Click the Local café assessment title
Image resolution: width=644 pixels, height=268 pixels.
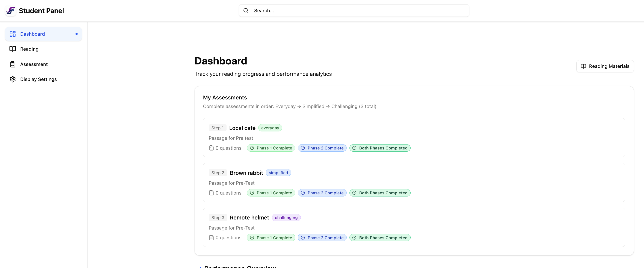tap(242, 128)
